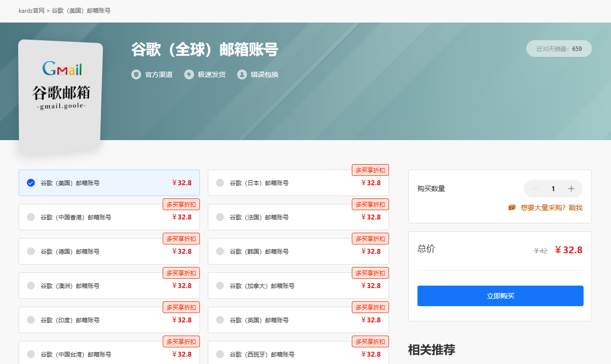The height and width of the screenshot is (364, 611).
Task: Click 多买享折扣 tag on Hong Kong option
Action: (181, 204)
